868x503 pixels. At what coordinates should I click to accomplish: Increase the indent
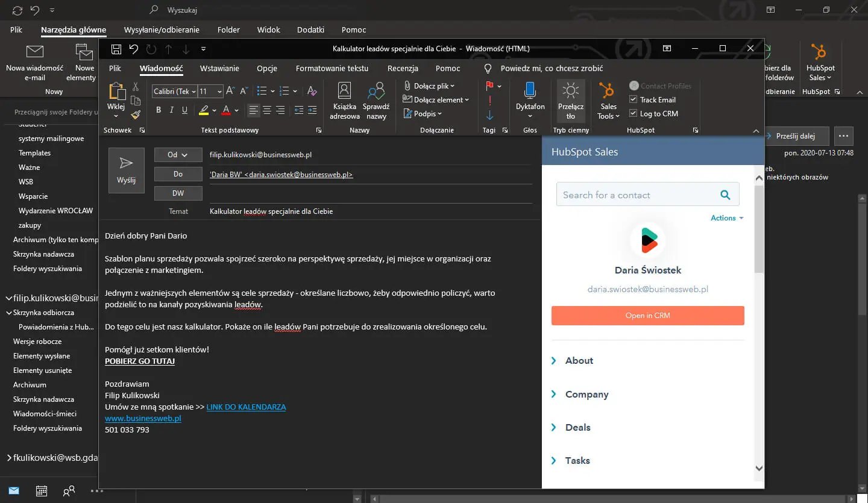pos(312,110)
